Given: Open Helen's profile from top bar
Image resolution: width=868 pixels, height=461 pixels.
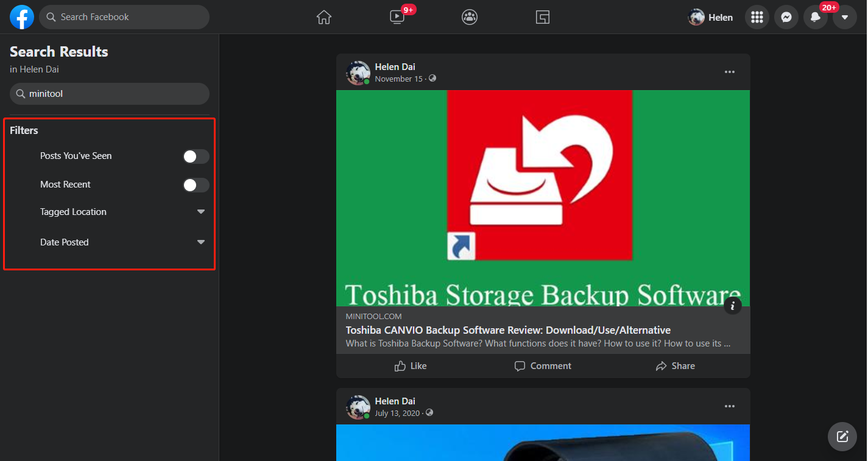Looking at the screenshot, I should (711, 17).
